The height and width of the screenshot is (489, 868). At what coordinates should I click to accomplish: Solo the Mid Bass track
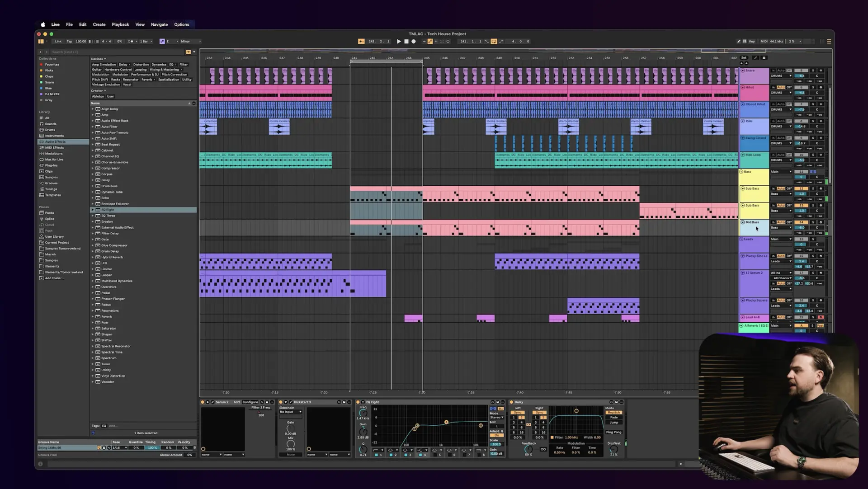[813, 222]
